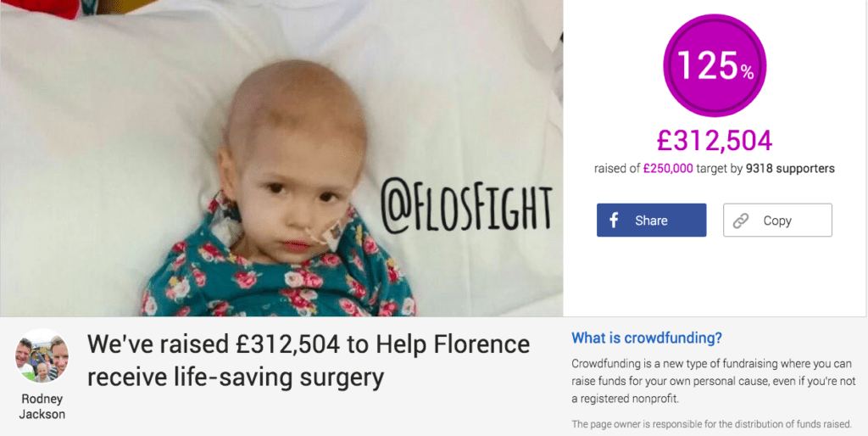This screenshot has height=436, width=868.
Task: Click the 'Copy' text label
Action: (x=777, y=221)
